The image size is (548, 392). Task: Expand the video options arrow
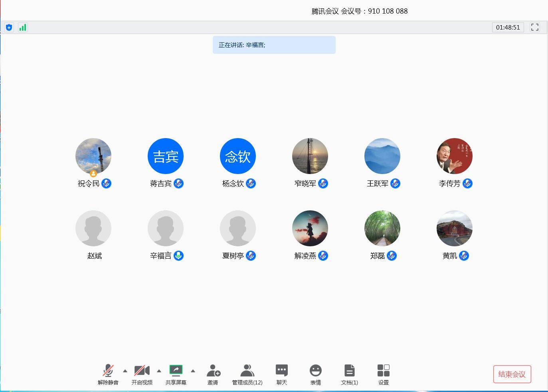pos(159,371)
